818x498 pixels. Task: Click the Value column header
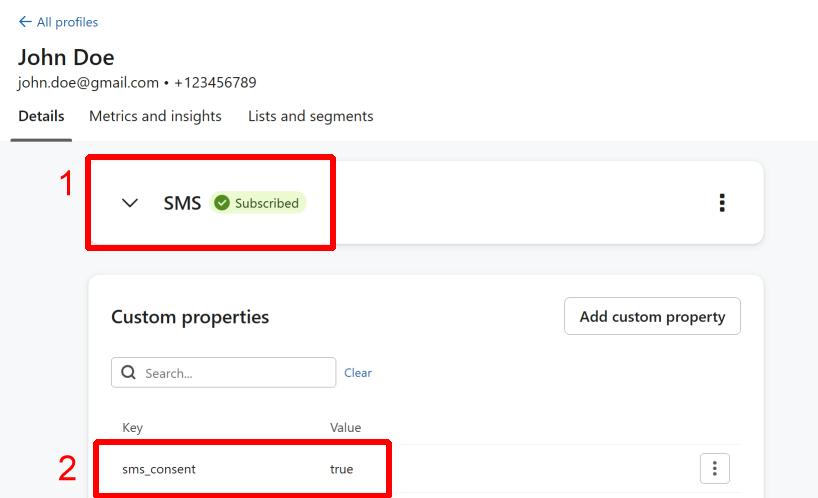click(345, 428)
